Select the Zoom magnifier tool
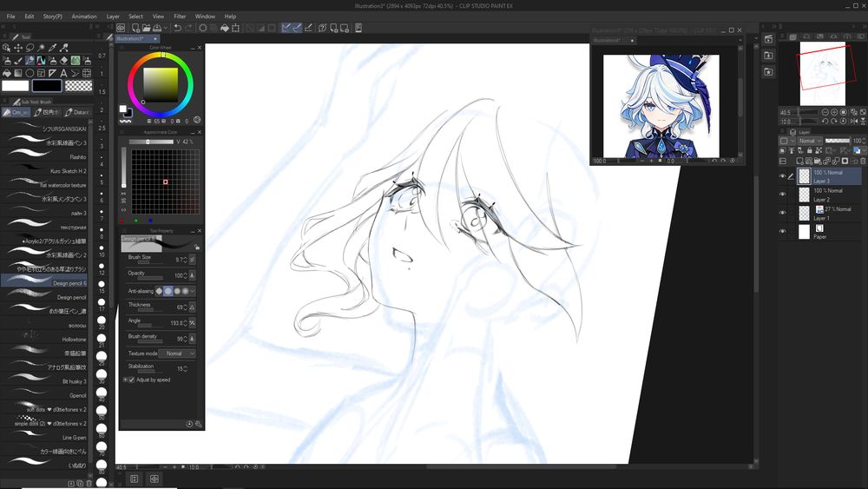This screenshot has width=868, height=489. point(7,48)
